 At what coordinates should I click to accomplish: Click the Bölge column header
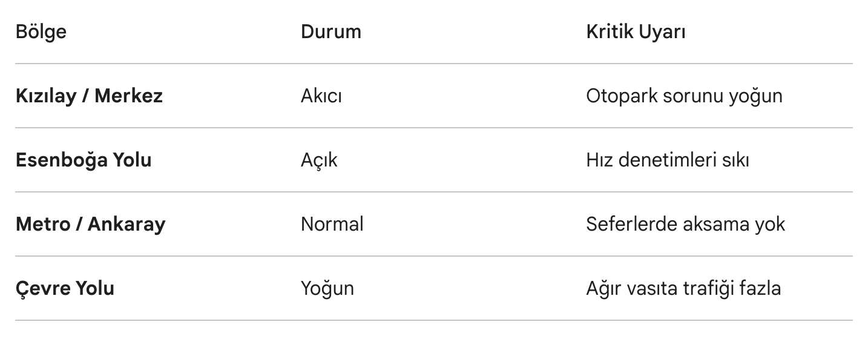[41, 31]
